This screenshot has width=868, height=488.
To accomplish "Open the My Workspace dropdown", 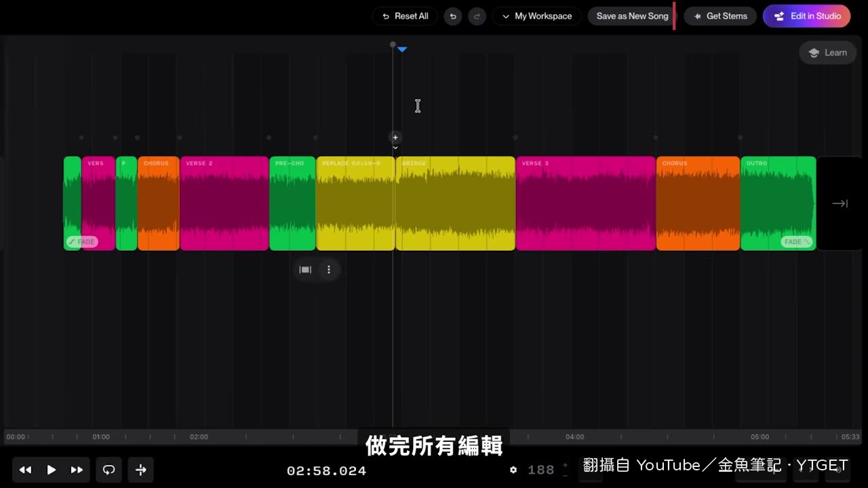I will pyautogui.click(x=537, y=16).
